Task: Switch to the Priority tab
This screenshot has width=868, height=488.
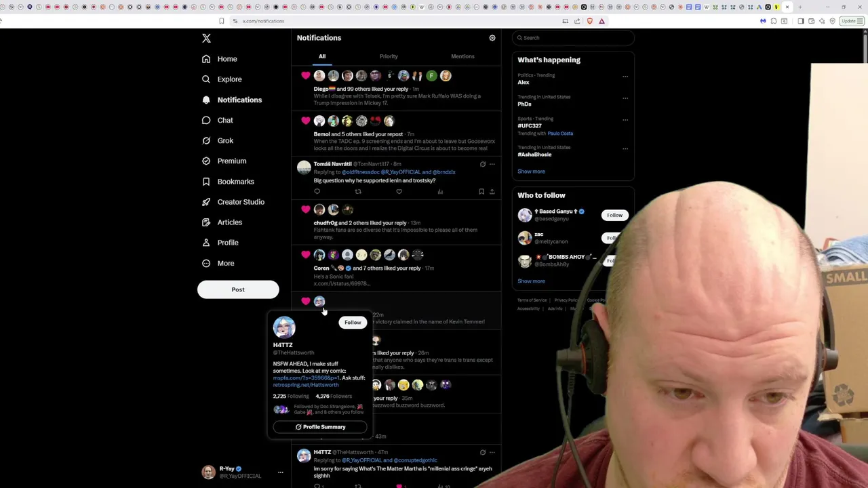Action: [x=389, y=56]
